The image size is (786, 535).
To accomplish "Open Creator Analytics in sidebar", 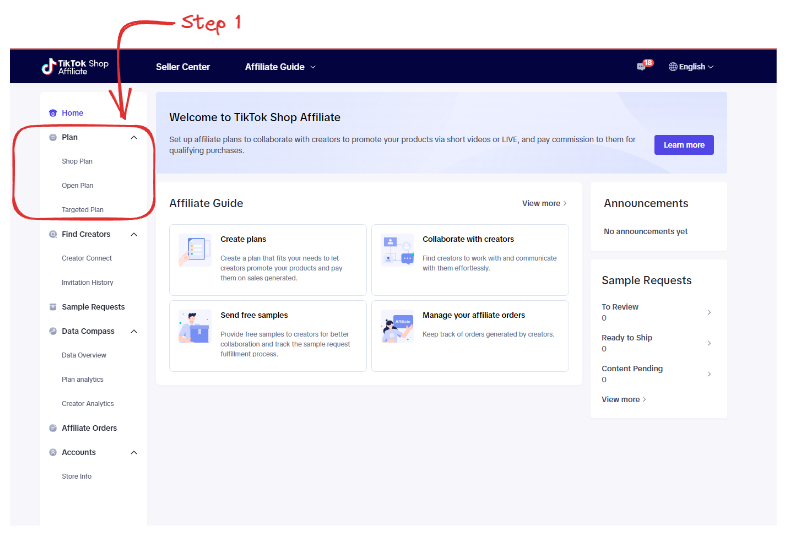I will coord(88,404).
